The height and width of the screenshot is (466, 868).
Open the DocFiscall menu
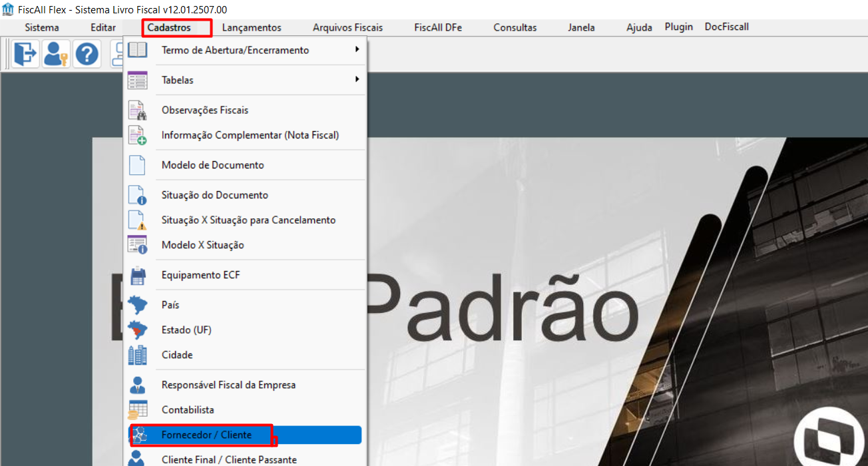727,27
